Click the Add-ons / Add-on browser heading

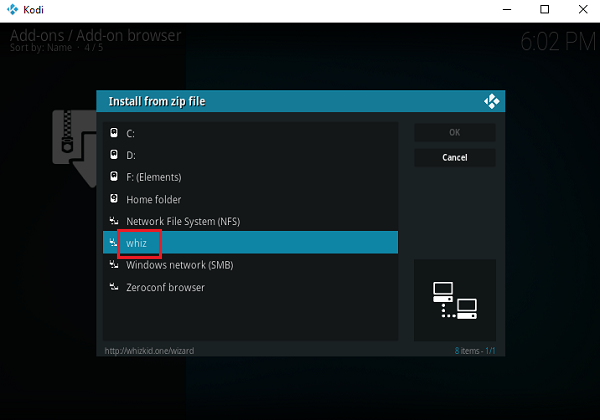pyautogui.click(x=95, y=35)
